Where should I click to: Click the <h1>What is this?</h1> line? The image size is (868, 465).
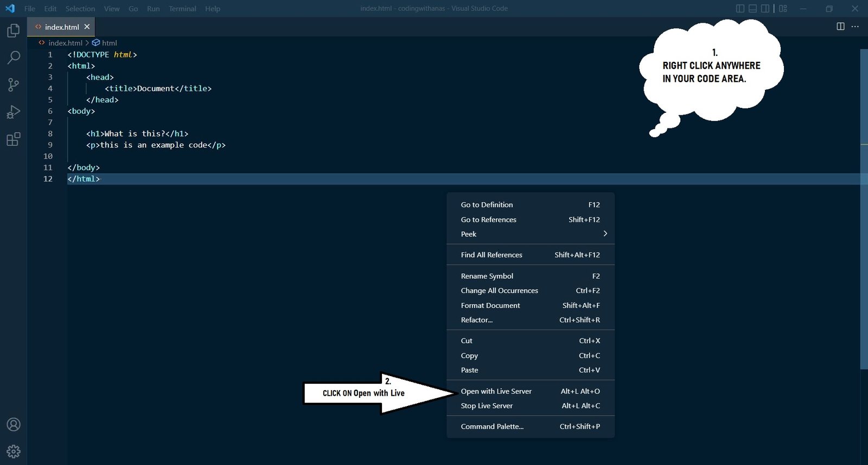coord(137,133)
